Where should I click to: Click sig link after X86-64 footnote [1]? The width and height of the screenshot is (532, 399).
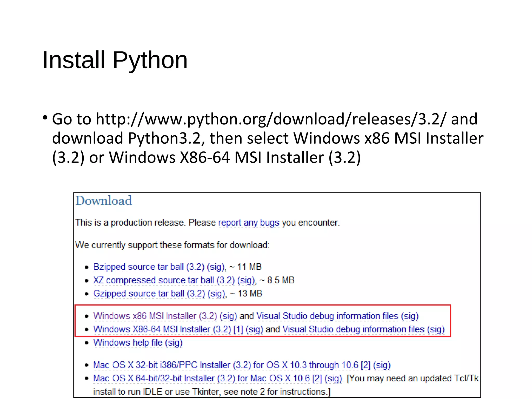pyautogui.click(x=254, y=329)
